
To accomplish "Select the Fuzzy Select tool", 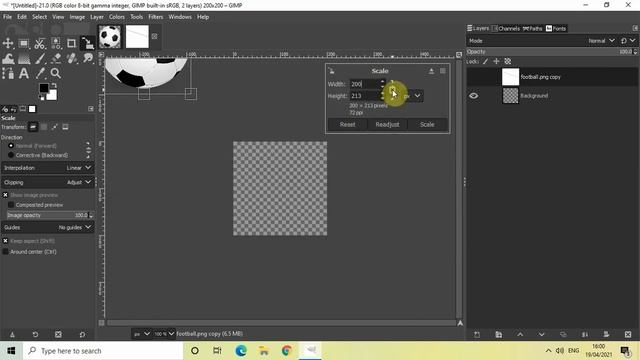I will coord(56,43).
